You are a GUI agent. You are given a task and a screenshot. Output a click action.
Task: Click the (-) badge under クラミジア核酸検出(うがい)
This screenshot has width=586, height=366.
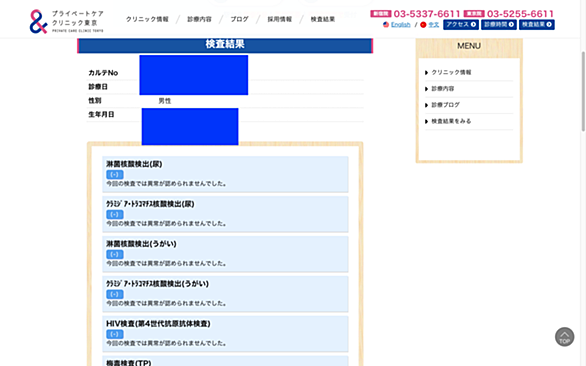coord(115,295)
